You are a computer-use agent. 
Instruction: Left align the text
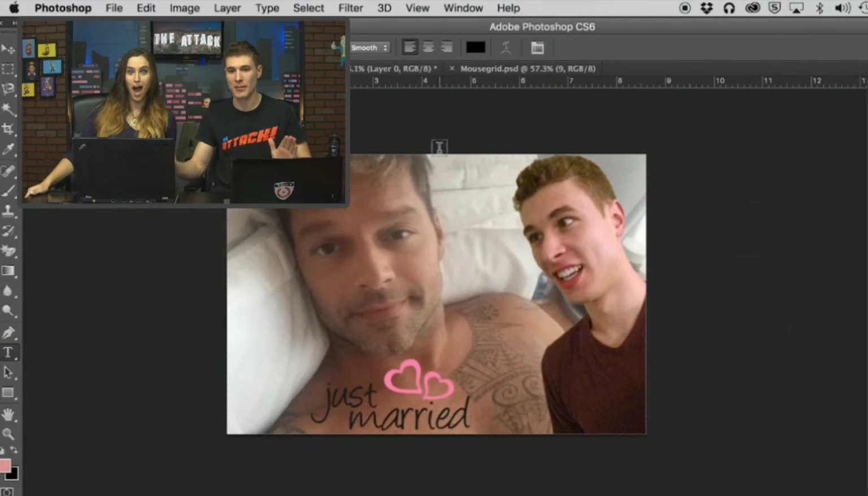pos(410,47)
